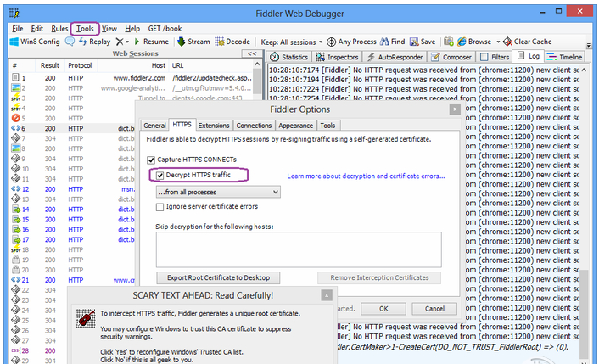The height and width of the screenshot is (364, 599).
Task: Switch to the AutoResponder tab
Action: (x=395, y=57)
